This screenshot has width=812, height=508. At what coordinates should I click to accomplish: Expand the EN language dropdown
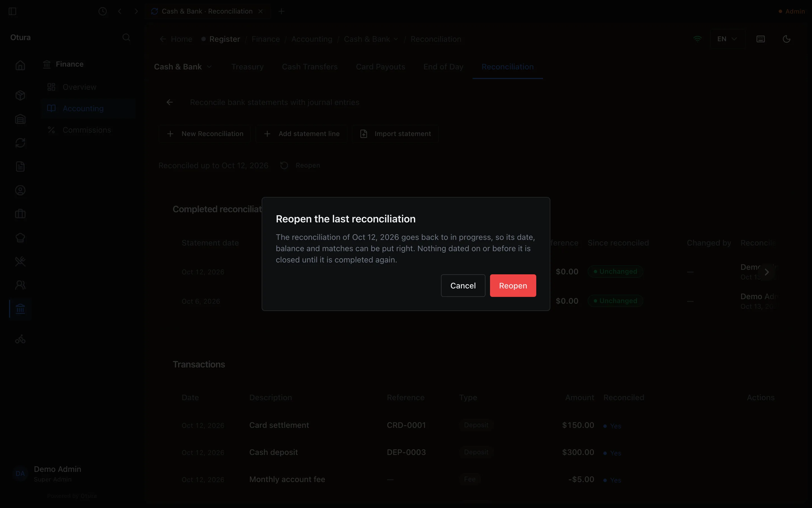(727, 39)
